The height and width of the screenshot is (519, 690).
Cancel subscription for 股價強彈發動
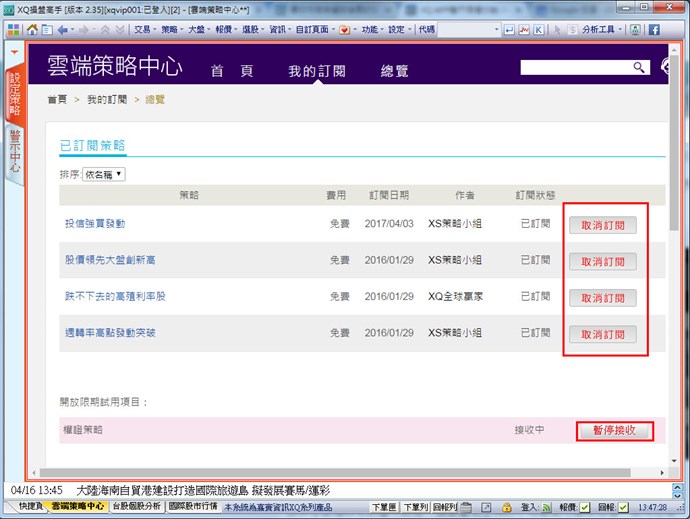coord(602,225)
